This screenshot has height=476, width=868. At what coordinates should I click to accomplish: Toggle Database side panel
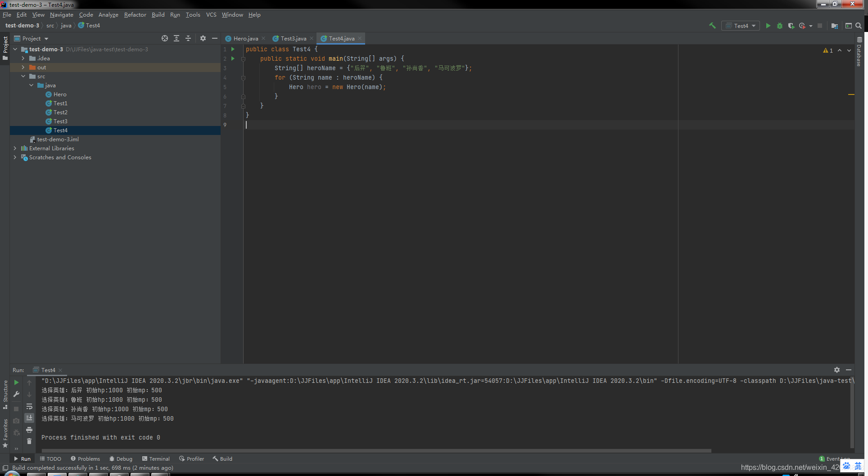coord(859,52)
